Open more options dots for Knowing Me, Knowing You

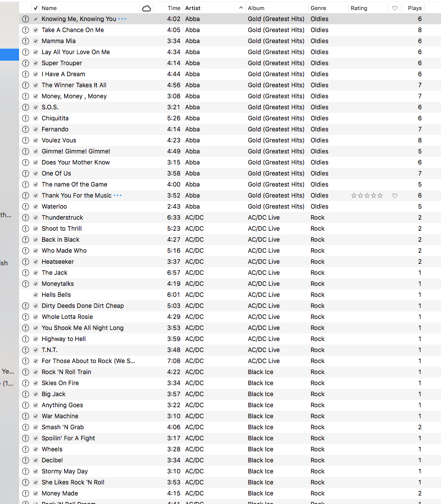coord(122,19)
